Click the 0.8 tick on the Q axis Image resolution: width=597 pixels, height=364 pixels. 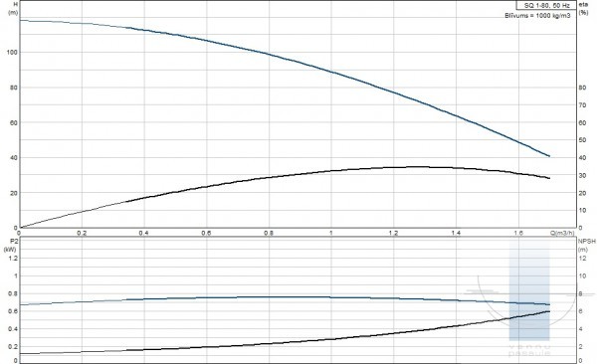(x=269, y=233)
